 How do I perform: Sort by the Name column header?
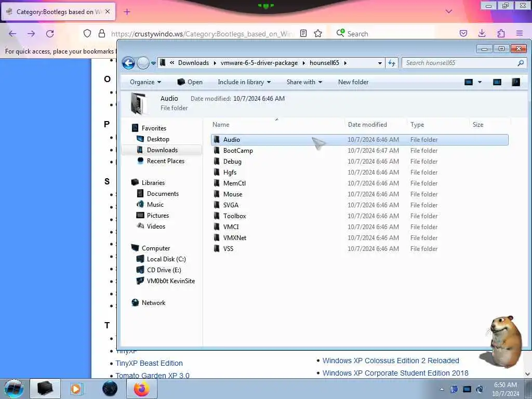(221, 125)
